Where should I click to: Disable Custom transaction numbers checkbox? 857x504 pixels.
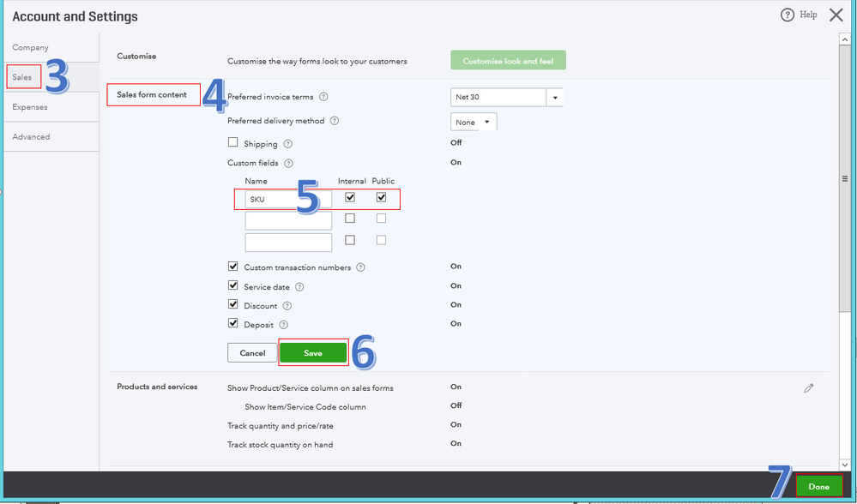point(232,267)
